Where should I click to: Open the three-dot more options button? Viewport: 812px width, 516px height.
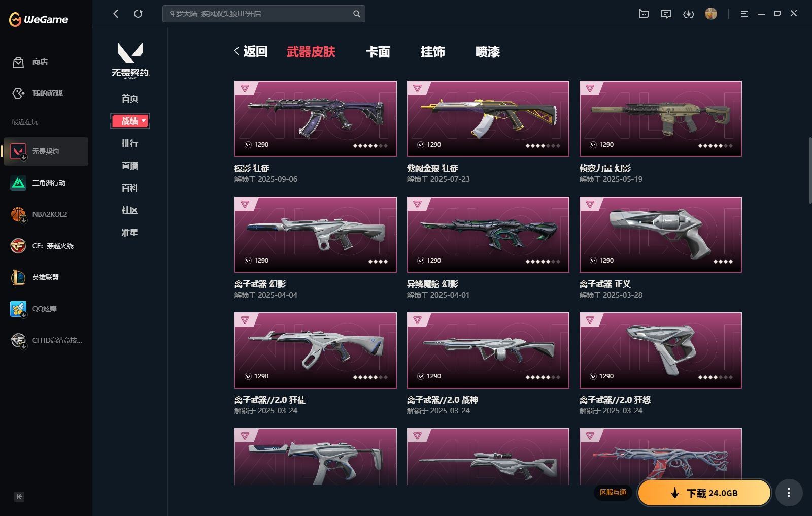tap(789, 493)
